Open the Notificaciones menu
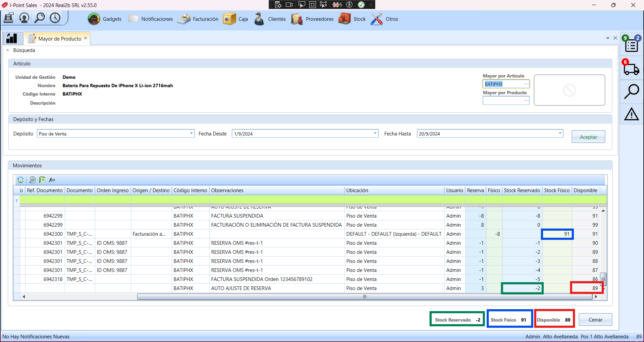This screenshot has height=342, width=644. click(151, 19)
